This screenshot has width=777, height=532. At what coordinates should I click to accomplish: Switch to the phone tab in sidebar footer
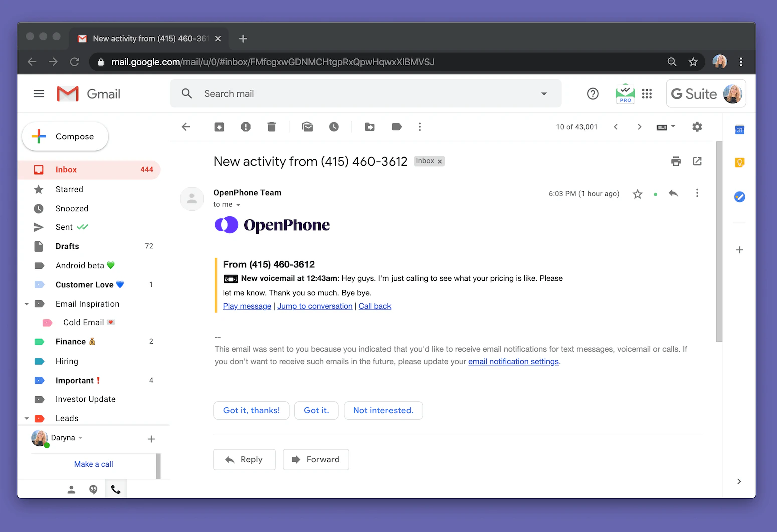point(115,489)
